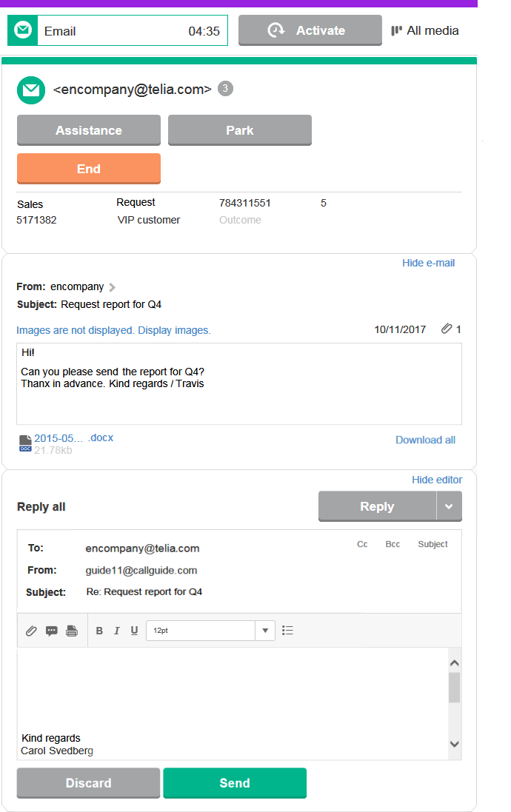Insert a bulleted list

288,631
